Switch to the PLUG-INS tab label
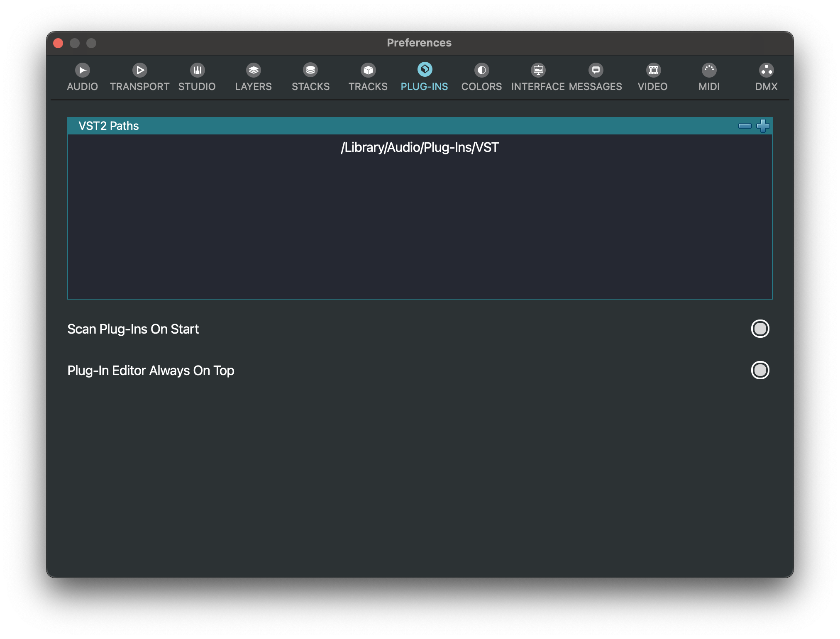The height and width of the screenshot is (639, 840). (424, 87)
